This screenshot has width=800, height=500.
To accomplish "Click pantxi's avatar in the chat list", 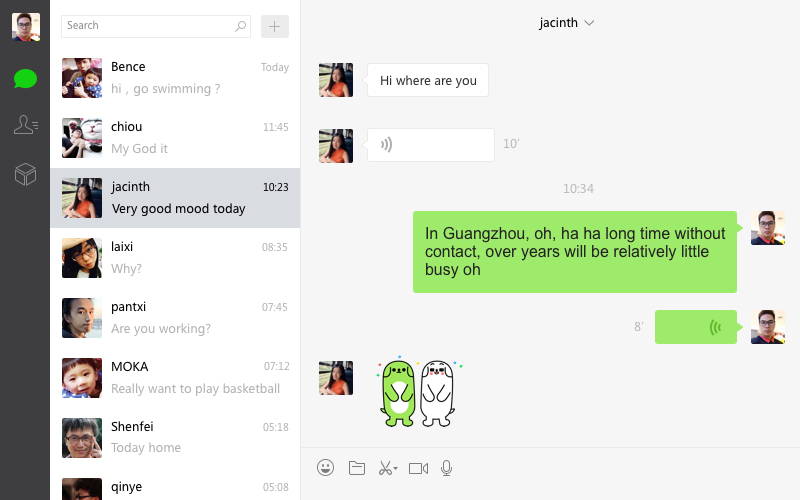I will (82, 318).
